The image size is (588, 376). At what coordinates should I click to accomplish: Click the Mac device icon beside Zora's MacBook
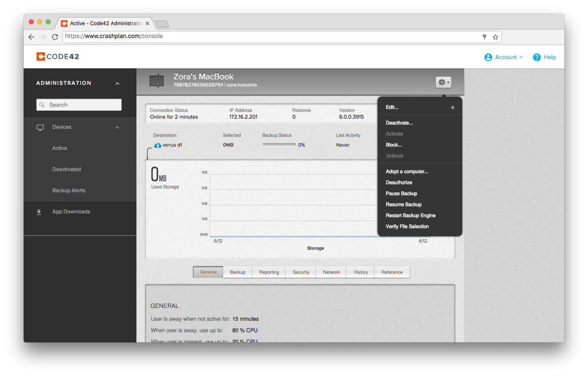click(x=157, y=81)
